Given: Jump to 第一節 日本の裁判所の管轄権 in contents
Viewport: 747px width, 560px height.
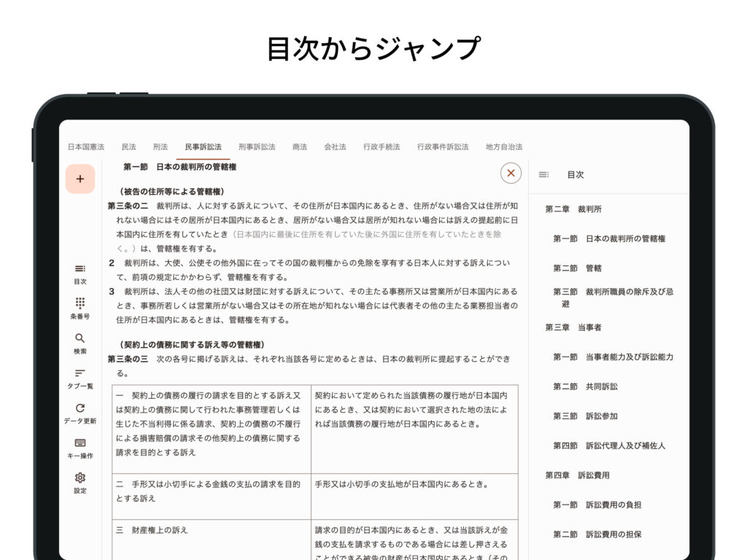Looking at the screenshot, I should tap(609, 238).
